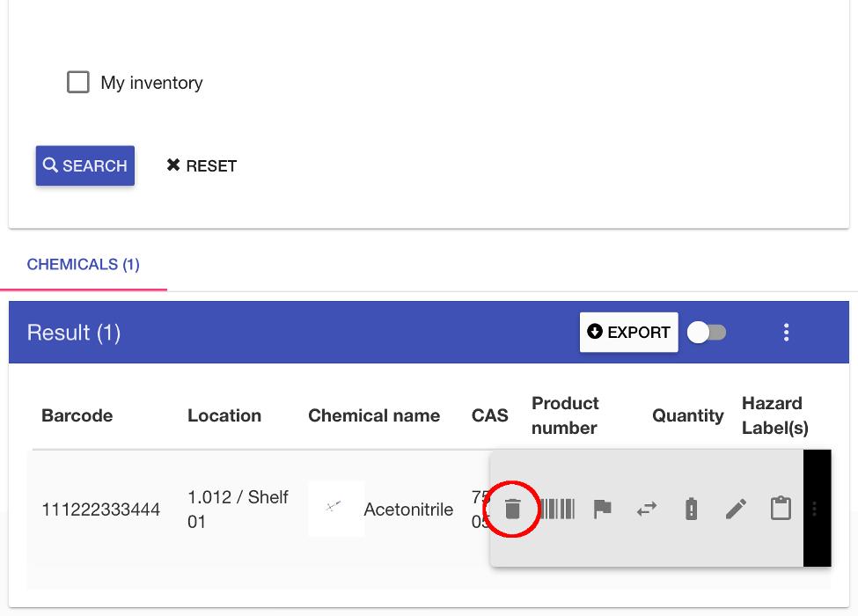Open row three-dot menu on black strip
Screen dimensions: 858x616
[x=815, y=509]
